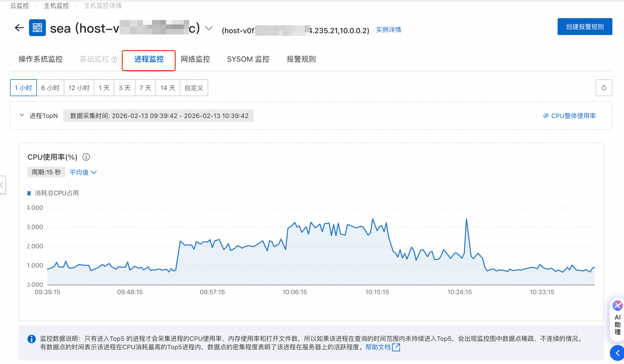Open the AI 助理 assistant icon
The image size is (624, 364).
[617, 306]
